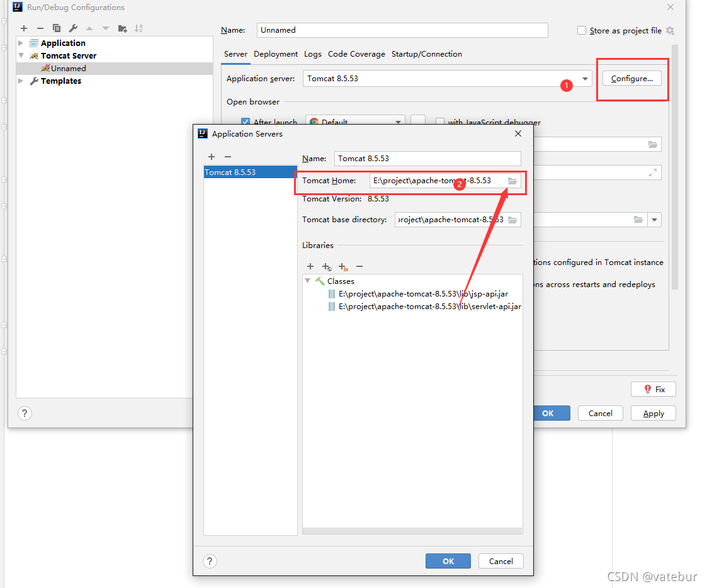Browse Tomcat base directory folder icon
The image size is (707, 588).
click(x=512, y=220)
